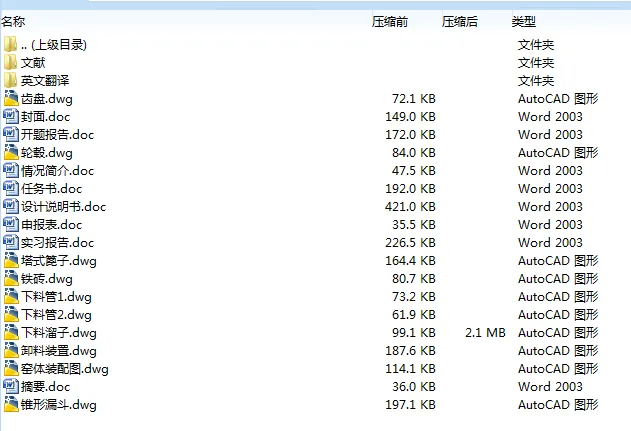Select the file name 齿盘.dwg

[x=47, y=99]
